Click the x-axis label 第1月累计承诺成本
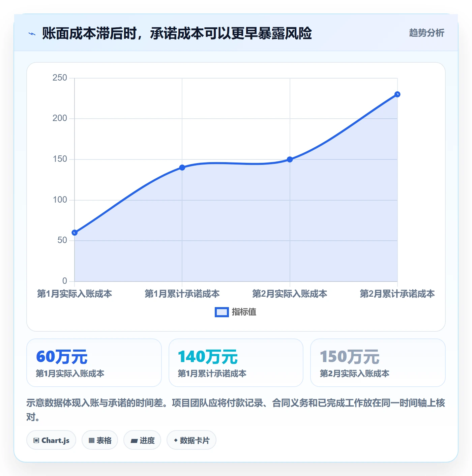Image resolution: width=472 pixels, height=476 pixels. click(x=182, y=294)
